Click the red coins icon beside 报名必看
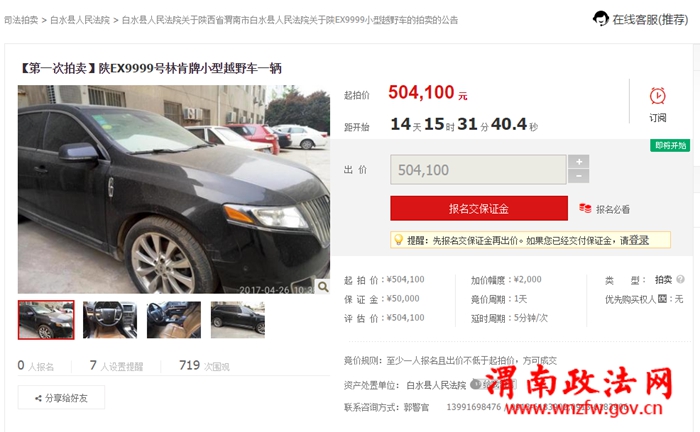Viewport: 700px width, 432px height. pos(585,208)
